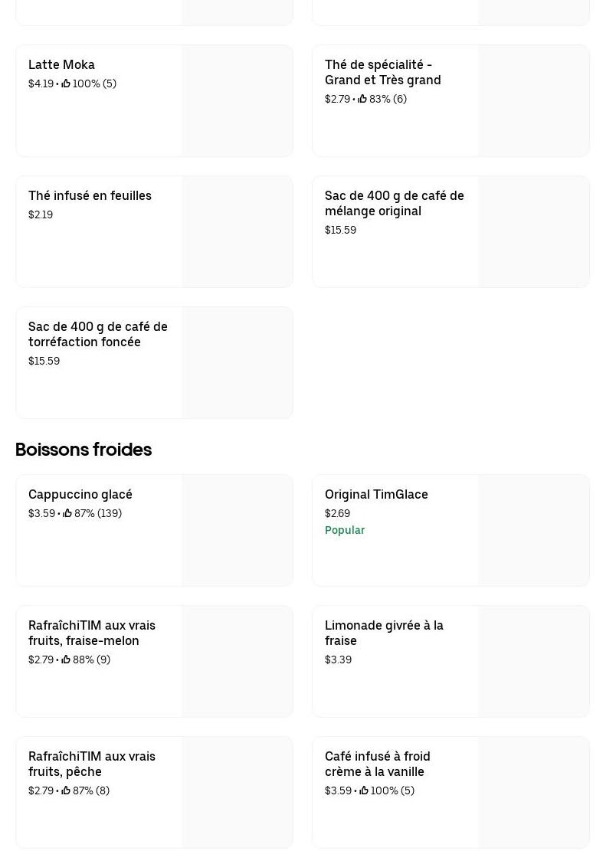Click the $3.39 price on Limonade givrée
Image resolution: width=616 pixels, height=851 pixels.
[338, 660]
